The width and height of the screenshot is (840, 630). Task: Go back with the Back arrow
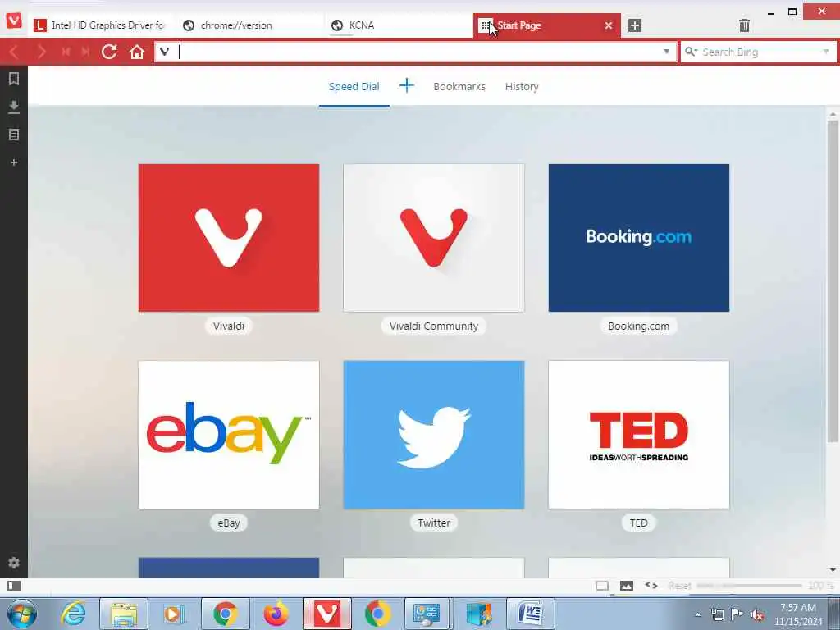coord(15,52)
